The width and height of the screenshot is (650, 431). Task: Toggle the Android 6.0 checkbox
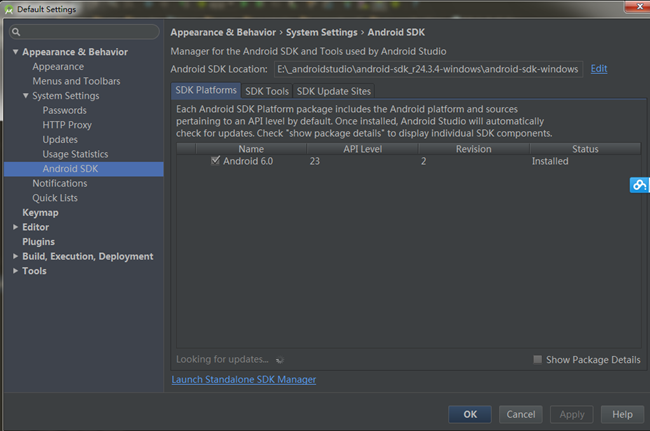[x=215, y=160]
